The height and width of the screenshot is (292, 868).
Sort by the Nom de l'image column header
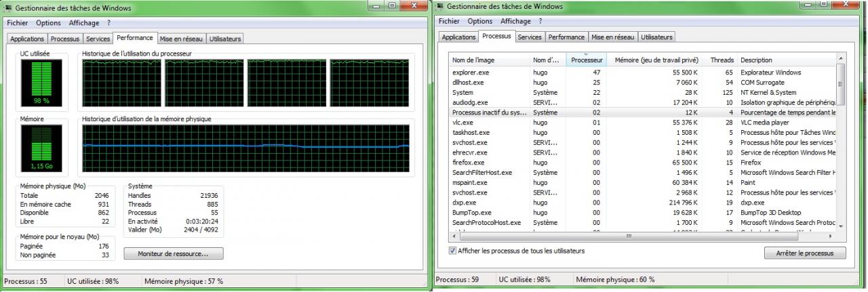488,60
